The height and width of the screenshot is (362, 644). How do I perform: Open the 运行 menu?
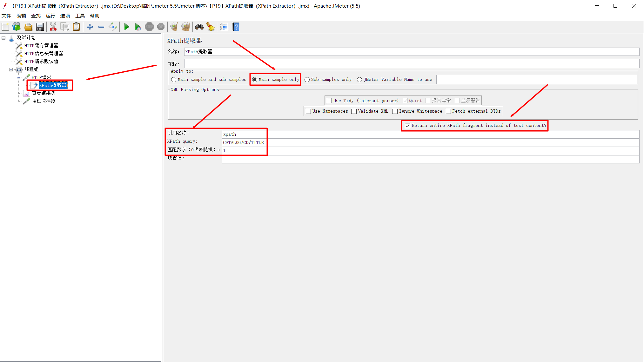50,16
